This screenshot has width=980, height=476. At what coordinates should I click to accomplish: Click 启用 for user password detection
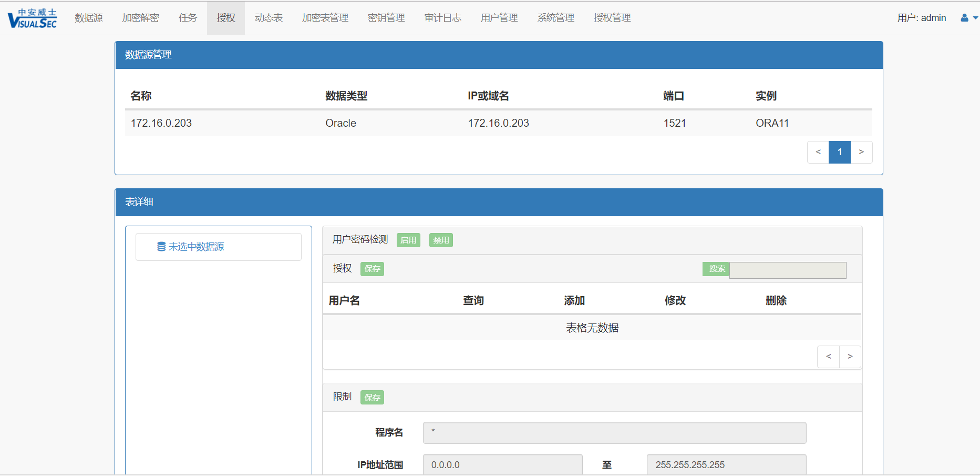(x=408, y=240)
